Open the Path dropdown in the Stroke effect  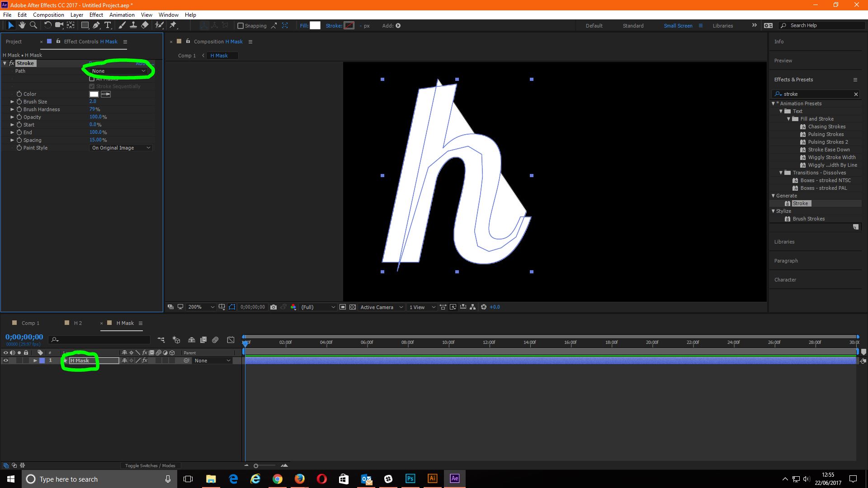point(118,71)
